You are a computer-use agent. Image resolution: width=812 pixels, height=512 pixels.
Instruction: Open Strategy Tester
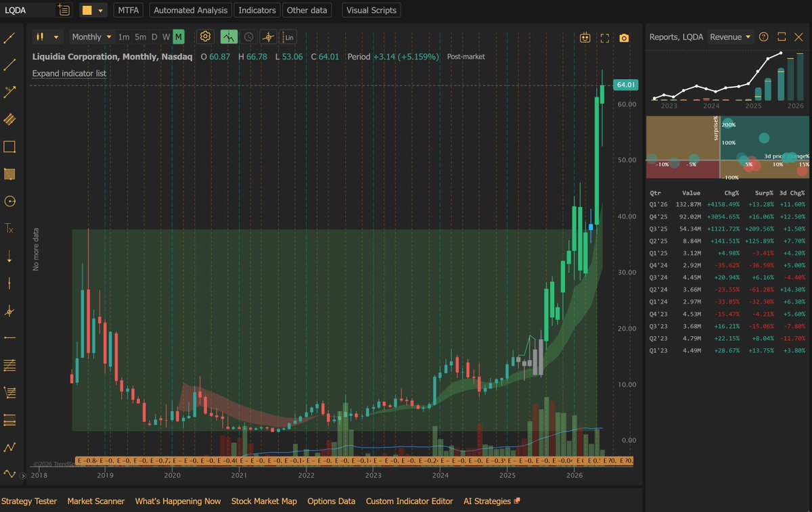tap(29, 501)
